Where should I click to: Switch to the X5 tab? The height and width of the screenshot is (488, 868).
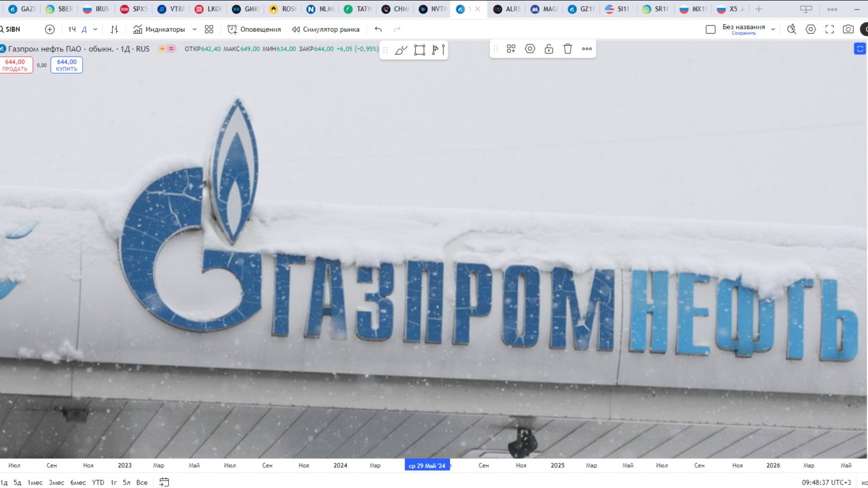(x=730, y=9)
